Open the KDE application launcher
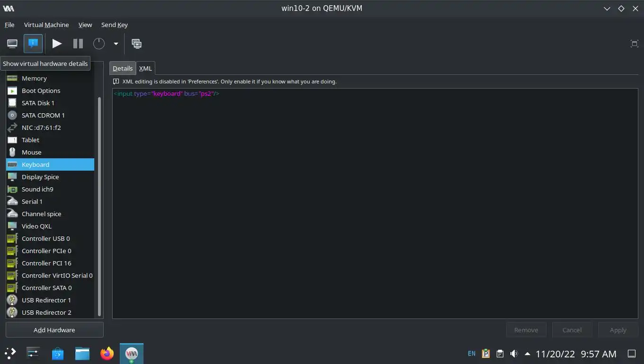 click(10, 353)
